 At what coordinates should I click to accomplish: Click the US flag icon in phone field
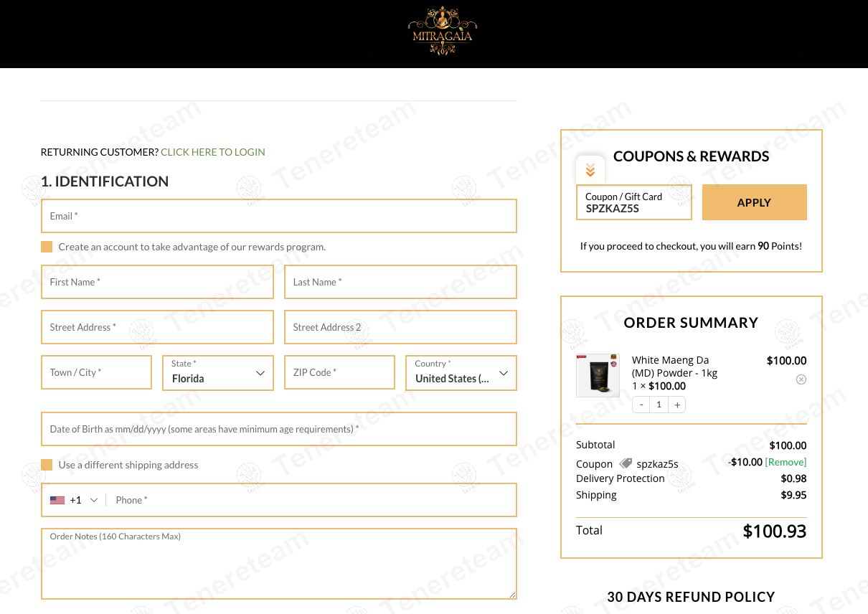[57, 500]
